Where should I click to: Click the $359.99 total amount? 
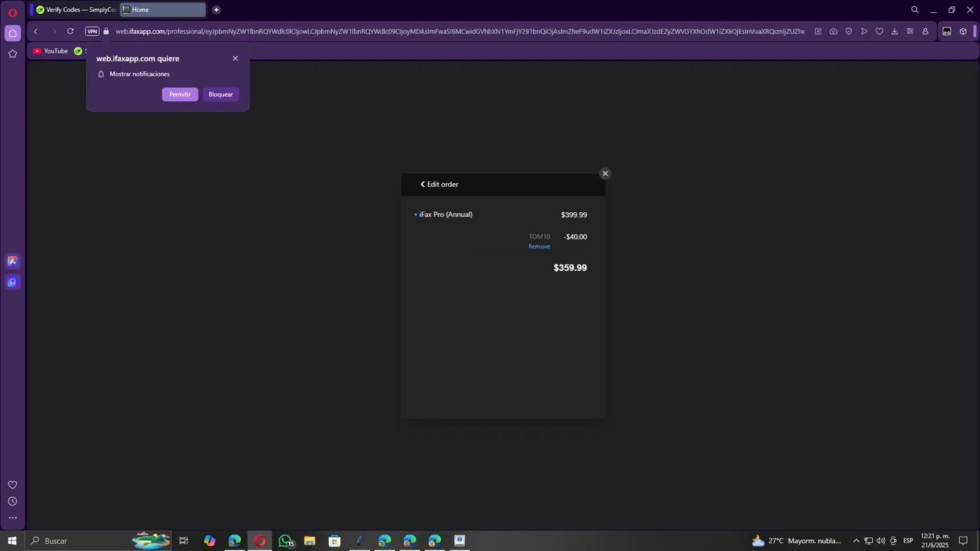(570, 268)
